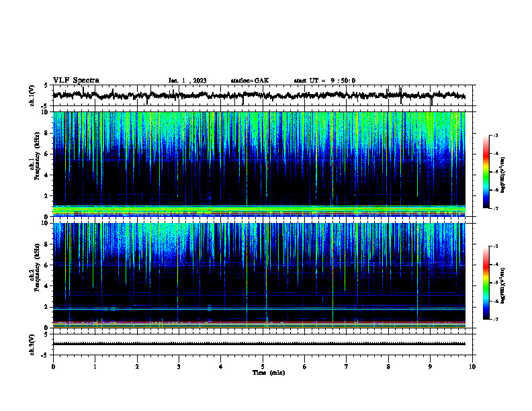Click the "-6" label on ch.2 color bar
The height and width of the screenshot is (411, 532).
tap(495, 301)
